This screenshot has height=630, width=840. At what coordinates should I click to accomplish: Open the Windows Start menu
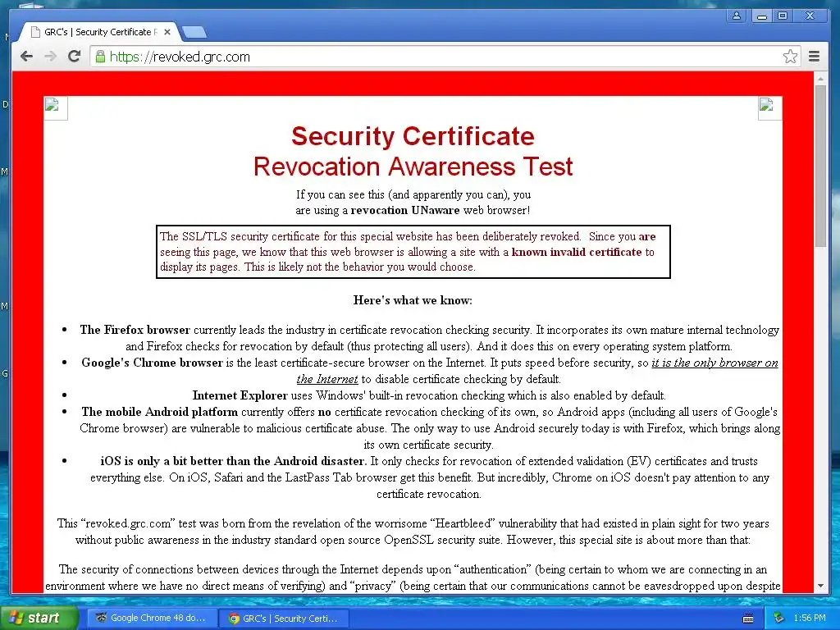tap(39, 618)
